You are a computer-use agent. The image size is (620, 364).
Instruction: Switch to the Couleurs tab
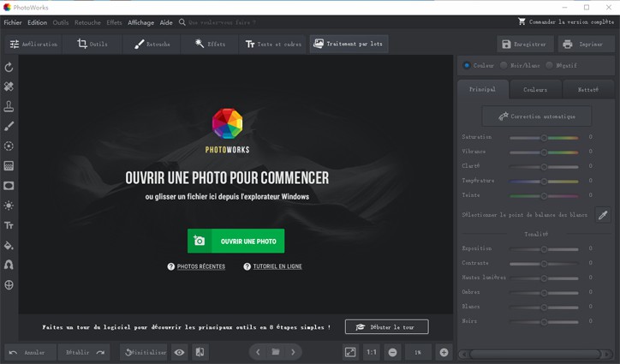(535, 90)
